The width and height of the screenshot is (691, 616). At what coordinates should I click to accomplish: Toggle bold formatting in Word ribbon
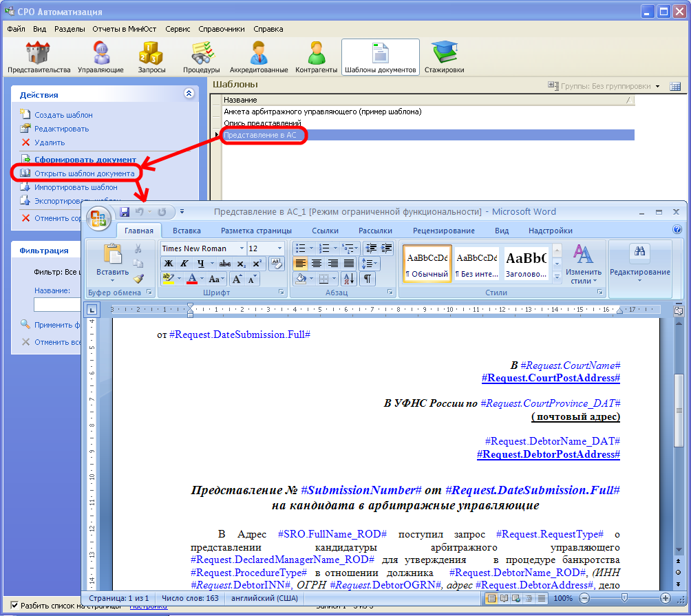coord(168,264)
